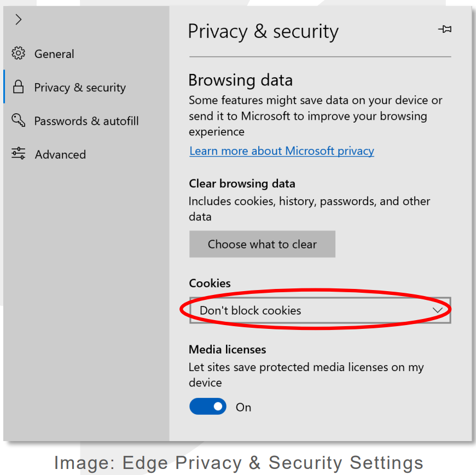476x475 pixels.
Task: Pin the settings pane with pushpin icon
Action: [445, 29]
